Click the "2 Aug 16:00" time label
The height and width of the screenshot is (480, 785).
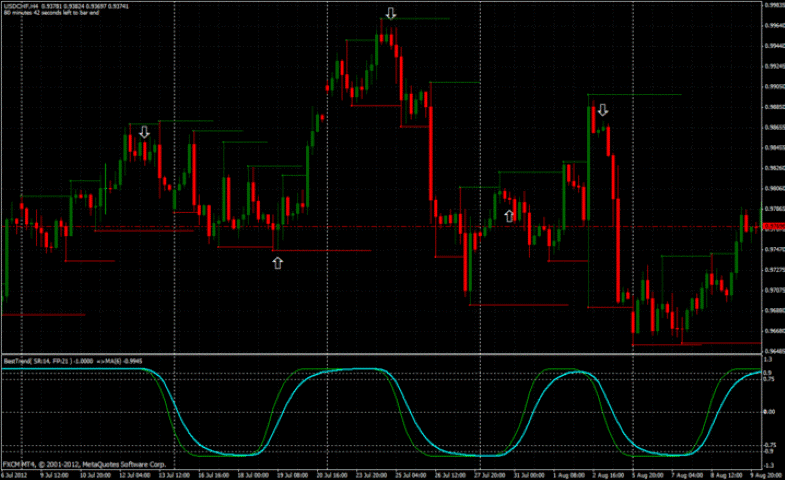click(608, 475)
